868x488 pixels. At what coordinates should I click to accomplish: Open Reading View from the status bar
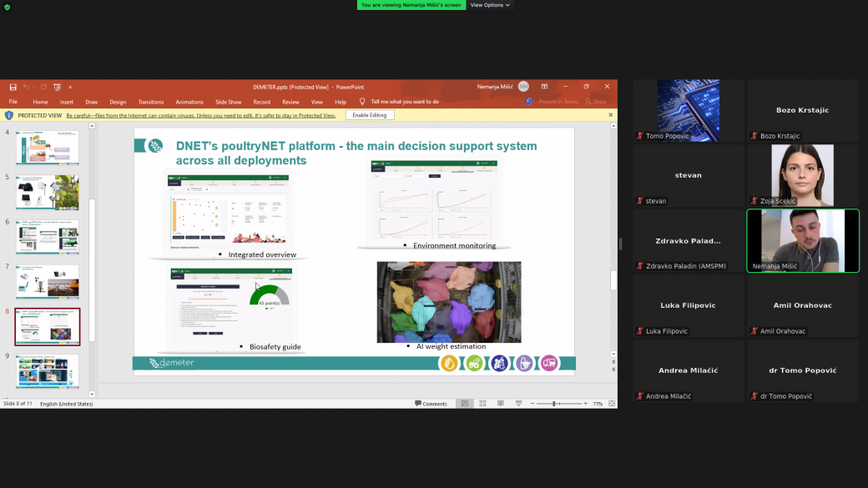(501, 404)
